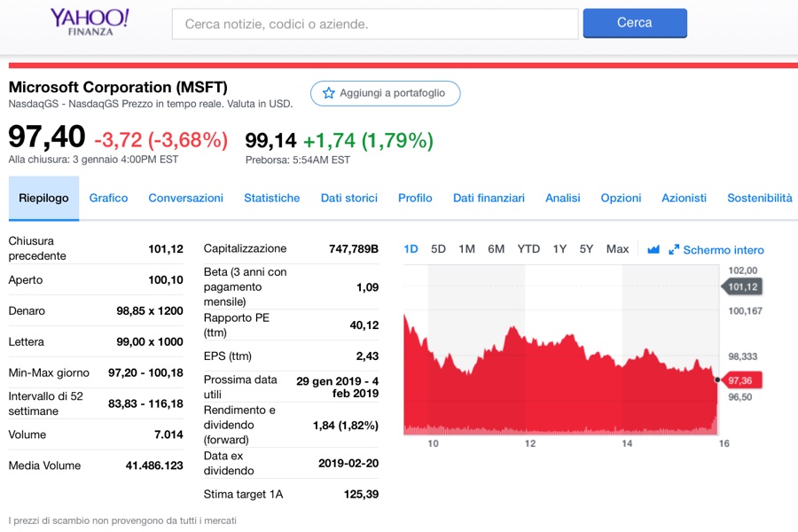Screen dimensions: 798x532
Task: Open the Opzioni tab
Action: click(621, 198)
